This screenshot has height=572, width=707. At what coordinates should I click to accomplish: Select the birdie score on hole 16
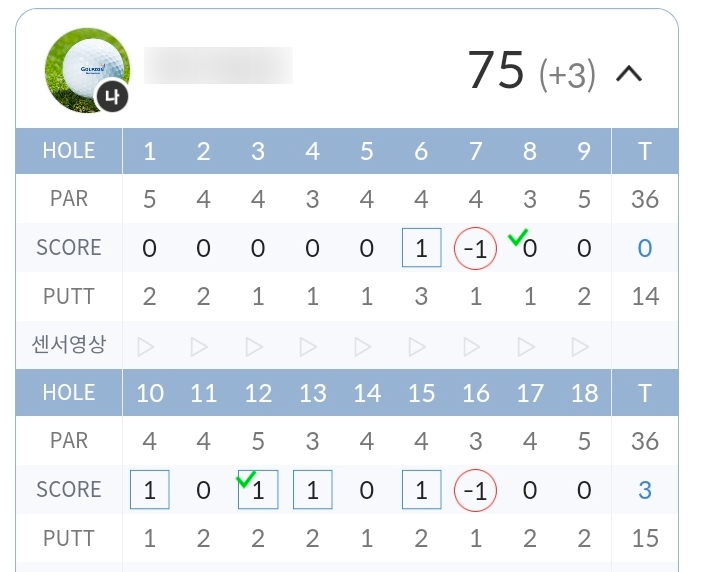tap(475, 490)
